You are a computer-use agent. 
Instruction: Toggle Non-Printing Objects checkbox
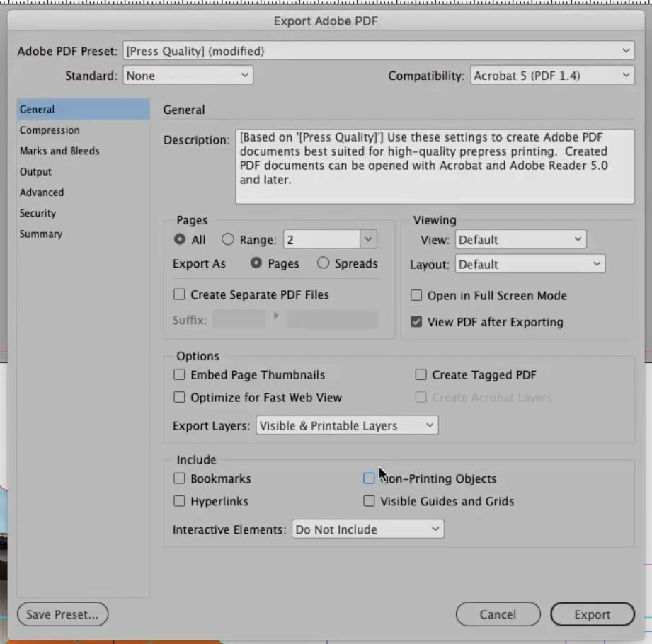tap(369, 478)
